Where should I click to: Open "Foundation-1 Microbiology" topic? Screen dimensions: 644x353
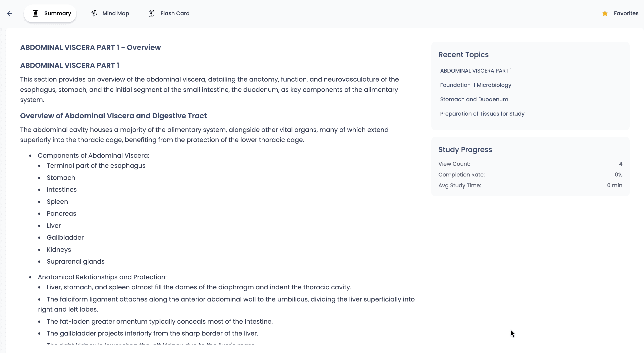(475, 85)
